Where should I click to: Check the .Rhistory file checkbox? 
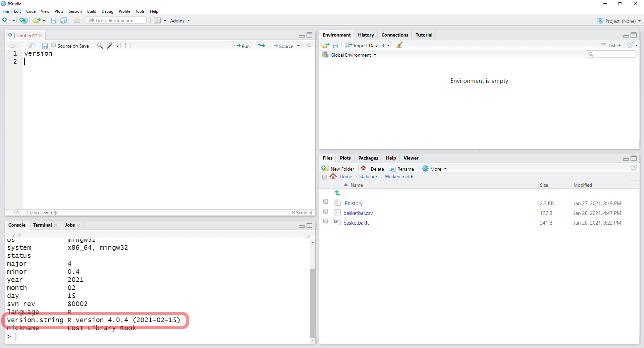326,201
